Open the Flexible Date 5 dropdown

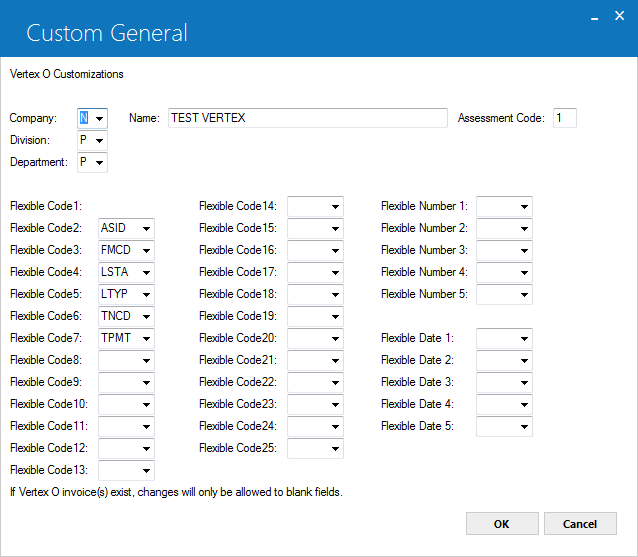click(x=504, y=426)
